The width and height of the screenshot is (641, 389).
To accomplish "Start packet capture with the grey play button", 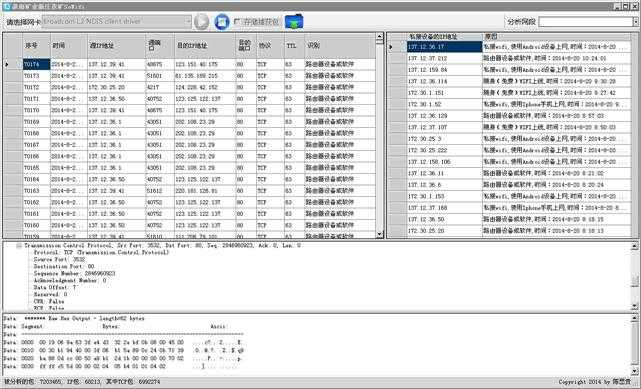I will click(201, 22).
